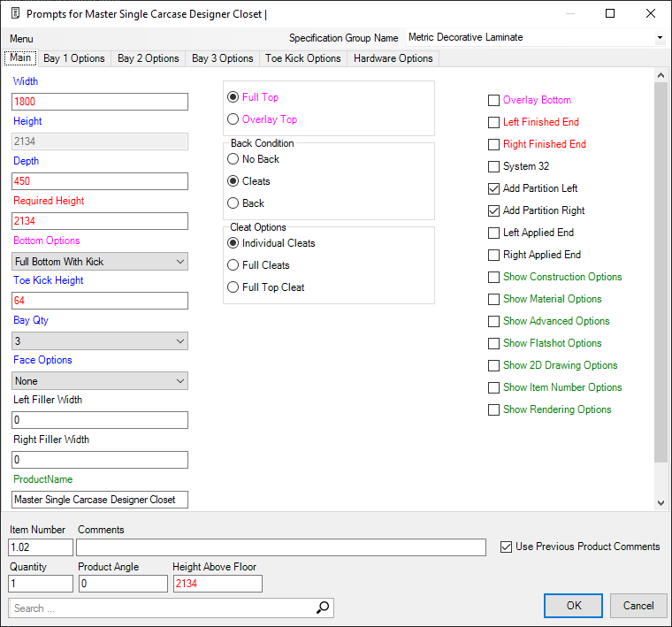Select Full Top Cleat option

[233, 287]
